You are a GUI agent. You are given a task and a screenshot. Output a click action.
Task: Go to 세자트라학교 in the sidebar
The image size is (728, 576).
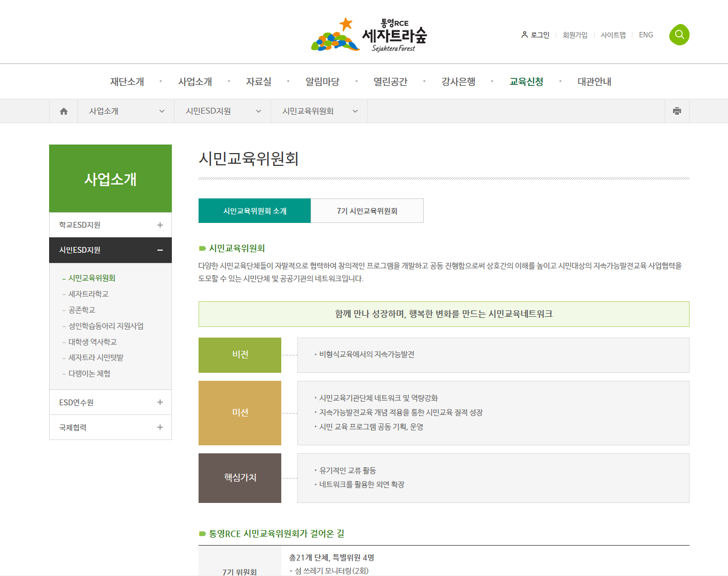pos(89,294)
